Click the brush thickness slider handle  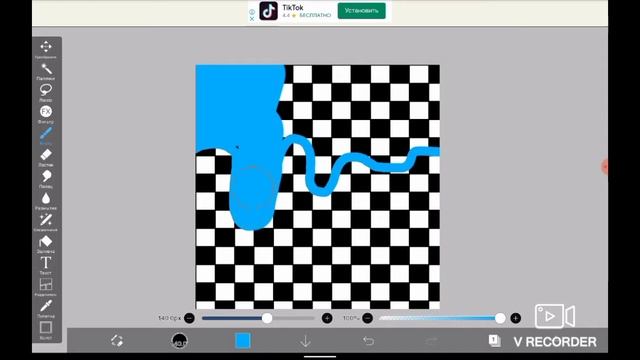click(267, 318)
